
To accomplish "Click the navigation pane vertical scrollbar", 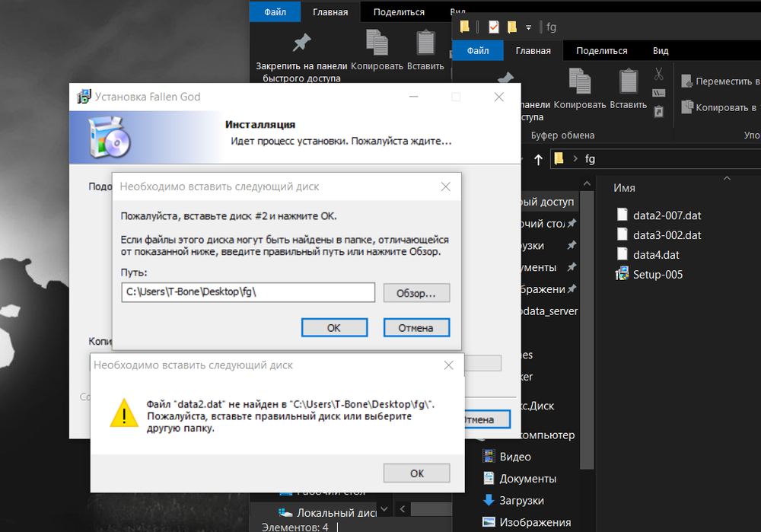I will [x=587, y=330].
